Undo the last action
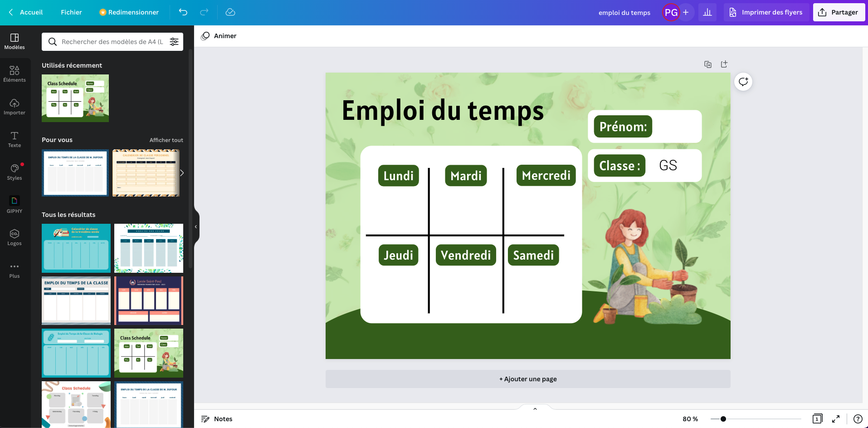Image resolution: width=868 pixels, height=428 pixels. [x=183, y=12]
